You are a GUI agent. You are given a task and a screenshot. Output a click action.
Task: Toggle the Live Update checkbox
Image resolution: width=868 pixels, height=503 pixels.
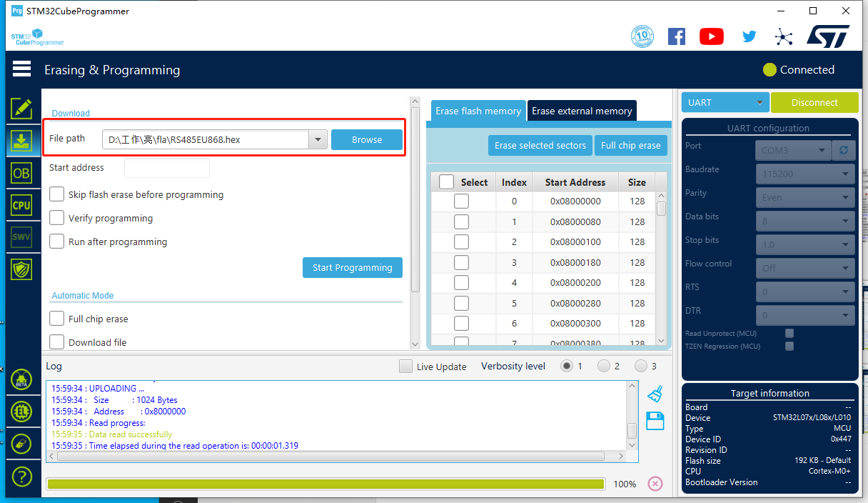(x=405, y=367)
